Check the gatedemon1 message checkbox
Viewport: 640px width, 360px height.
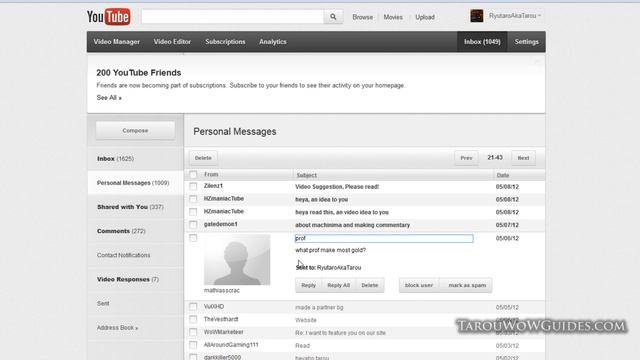pos(193,224)
